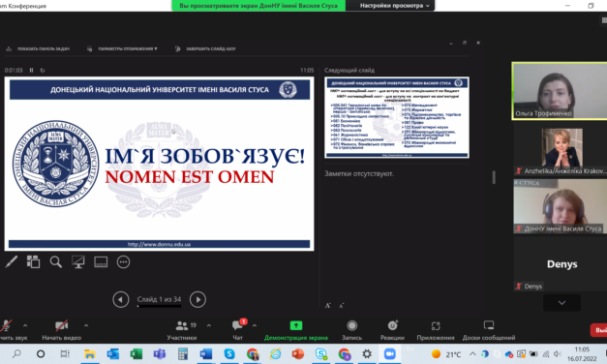Open the Zoom icon on the taskbar
Viewport: 607px width, 364px height.
[x=389, y=353]
